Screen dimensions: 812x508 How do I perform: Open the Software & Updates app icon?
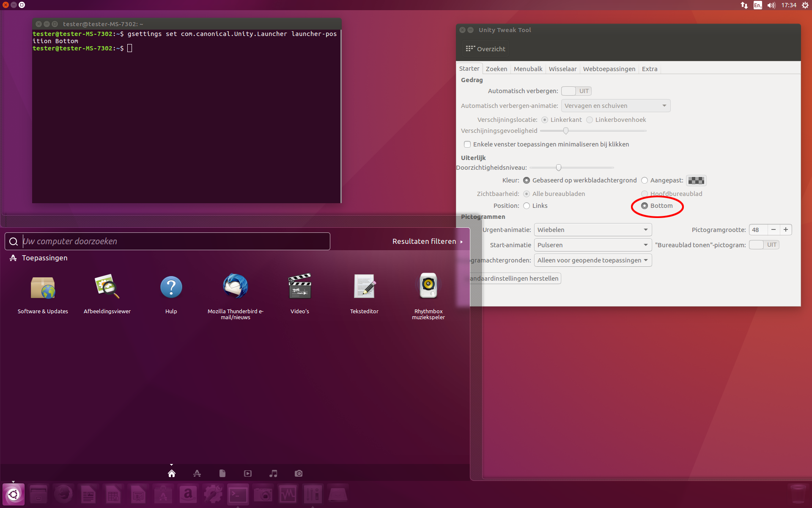pos(43,288)
